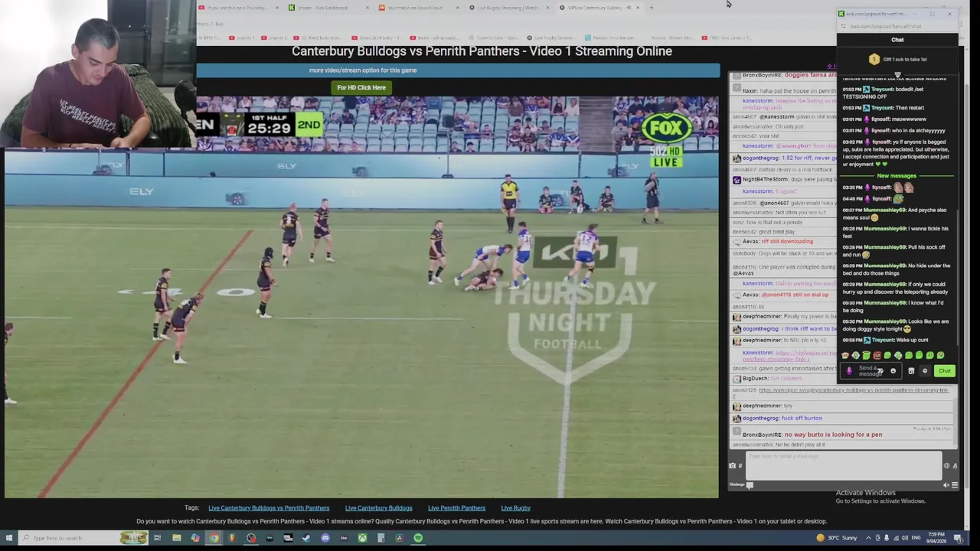Click 'Gift 1 sub to take 1st' banner
This screenshot has width=980, height=551.
[x=897, y=59]
